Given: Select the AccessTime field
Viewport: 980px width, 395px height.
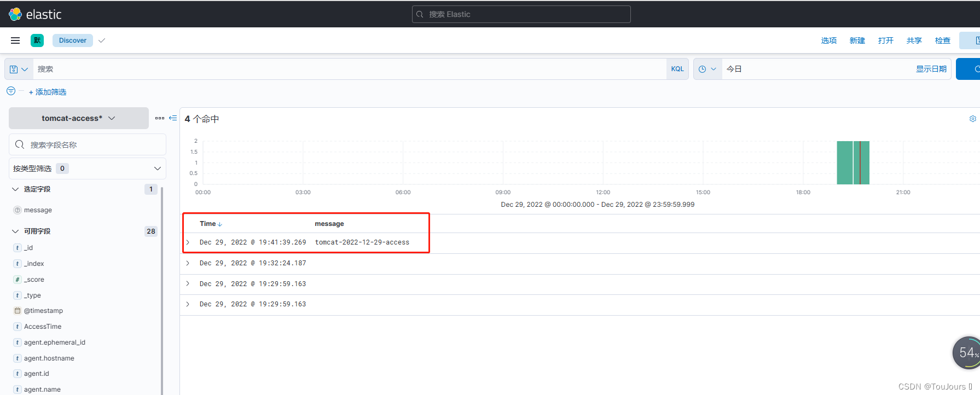Looking at the screenshot, I should (x=43, y=327).
